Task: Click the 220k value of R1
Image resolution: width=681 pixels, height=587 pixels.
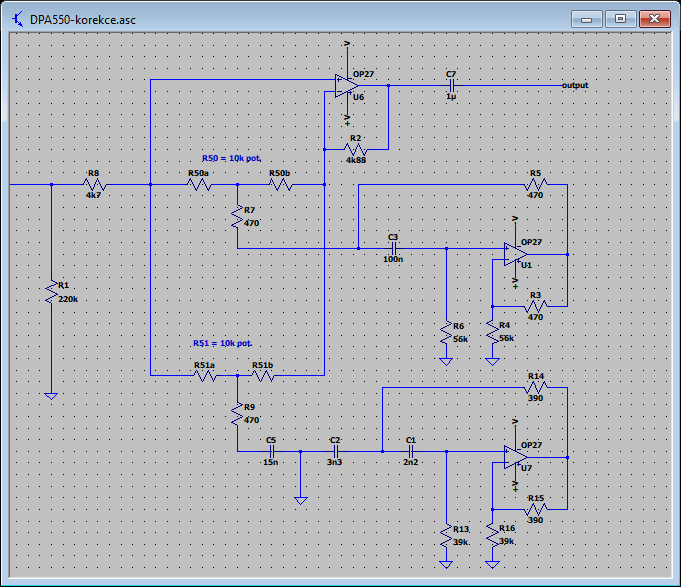Action: click(x=68, y=299)
